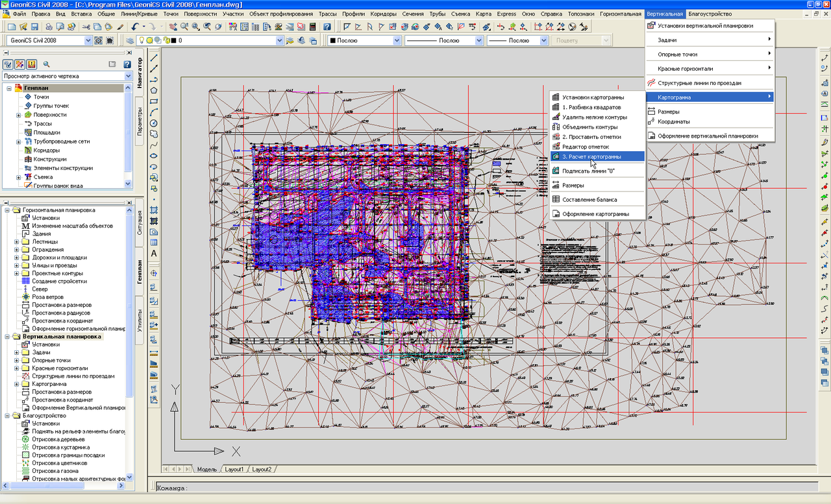
Task: Open the Файл menu
Action: 19,14
